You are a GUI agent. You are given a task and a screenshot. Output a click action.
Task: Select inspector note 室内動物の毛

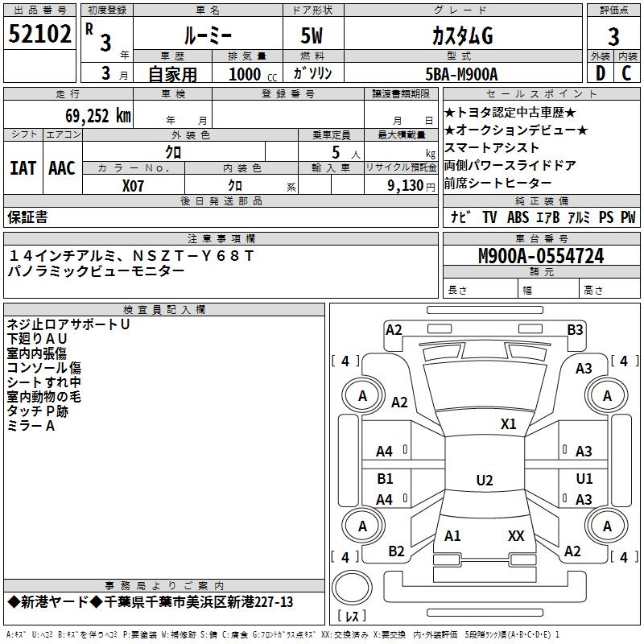44,397
